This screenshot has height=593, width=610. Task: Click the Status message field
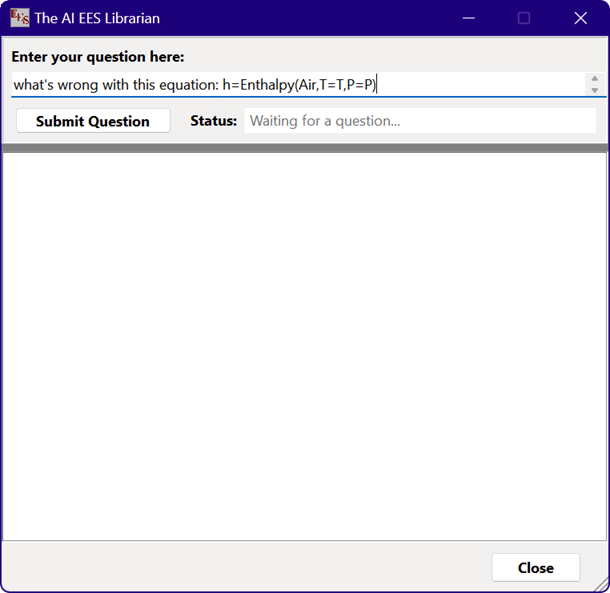click(x=420, y=121)
